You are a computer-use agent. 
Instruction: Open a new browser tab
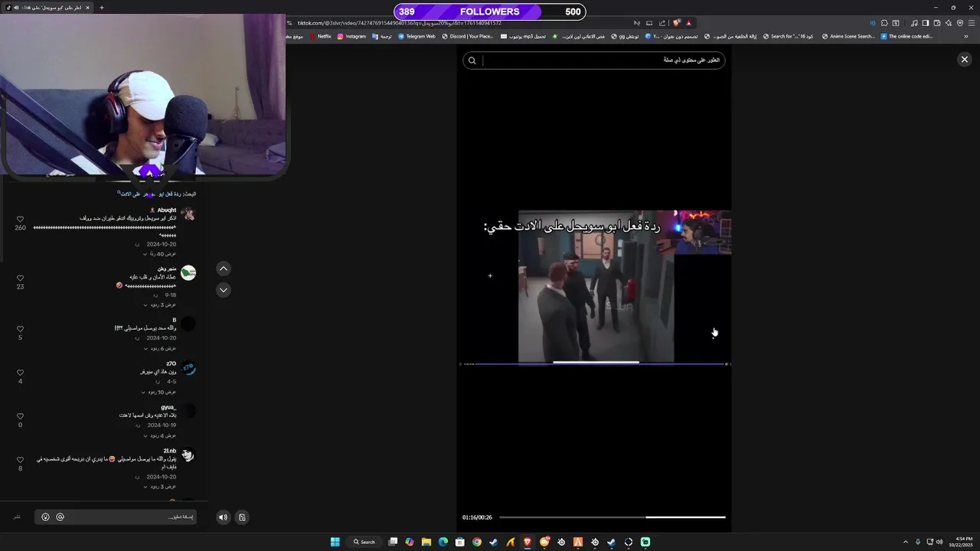tap(101, 8)
